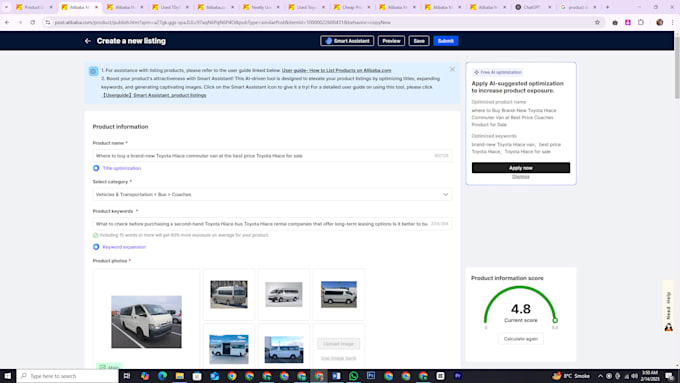
Task: Click the system volume icon
Action: [x=634, y=376]
